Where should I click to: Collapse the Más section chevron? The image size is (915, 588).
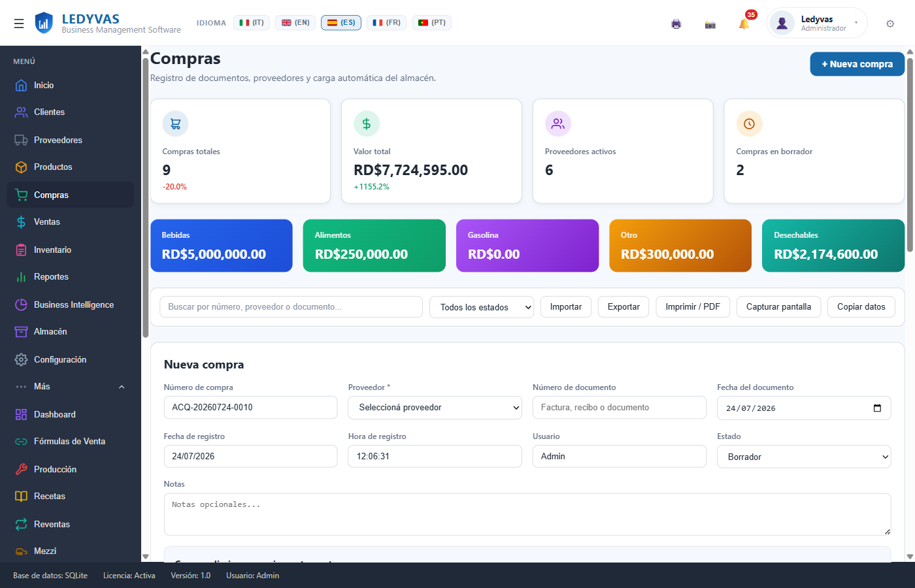[122, 387]
